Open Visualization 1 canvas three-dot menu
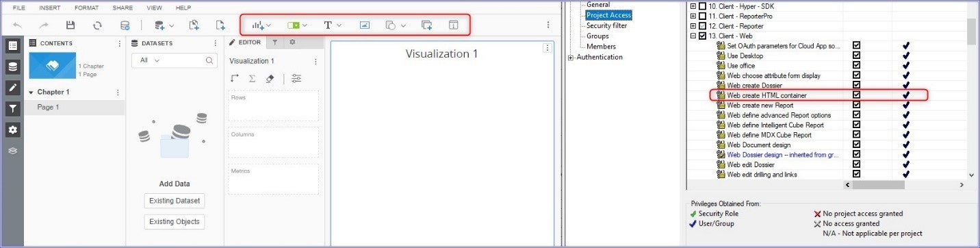Screen dimensions: 980x248 coord(547,48)
